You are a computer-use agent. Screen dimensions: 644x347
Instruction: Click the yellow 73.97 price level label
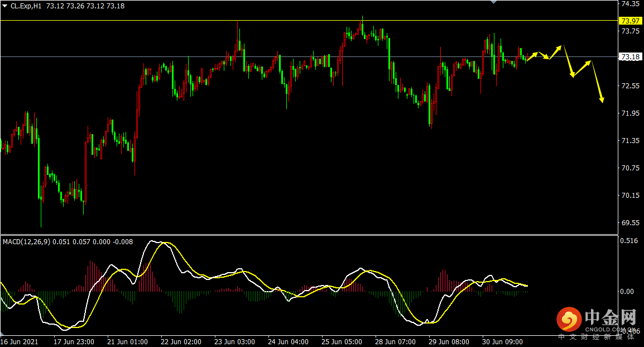pos(630,21)
